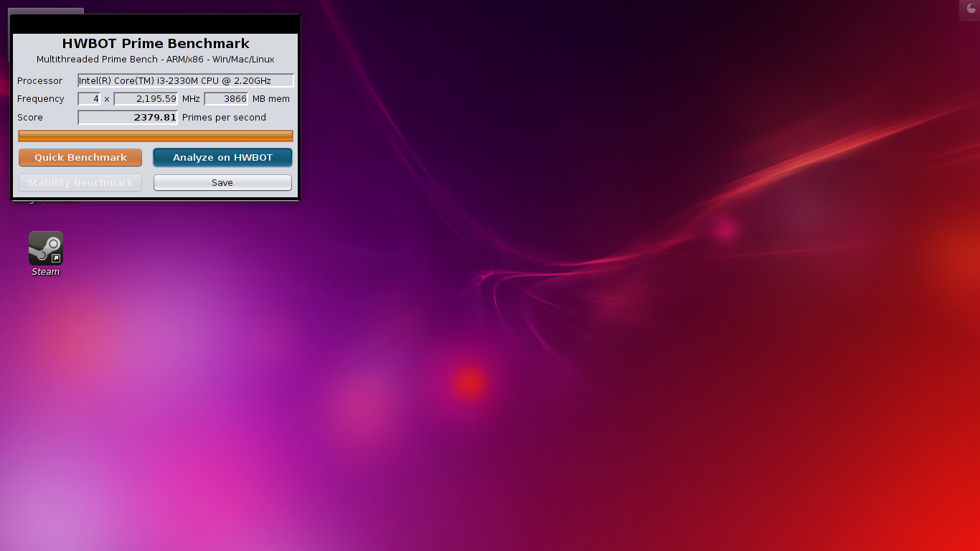Click the Score field showing 2379.81
Image resolution: width=980 pixels, height=551 pixels.
[x=128, y=118]
